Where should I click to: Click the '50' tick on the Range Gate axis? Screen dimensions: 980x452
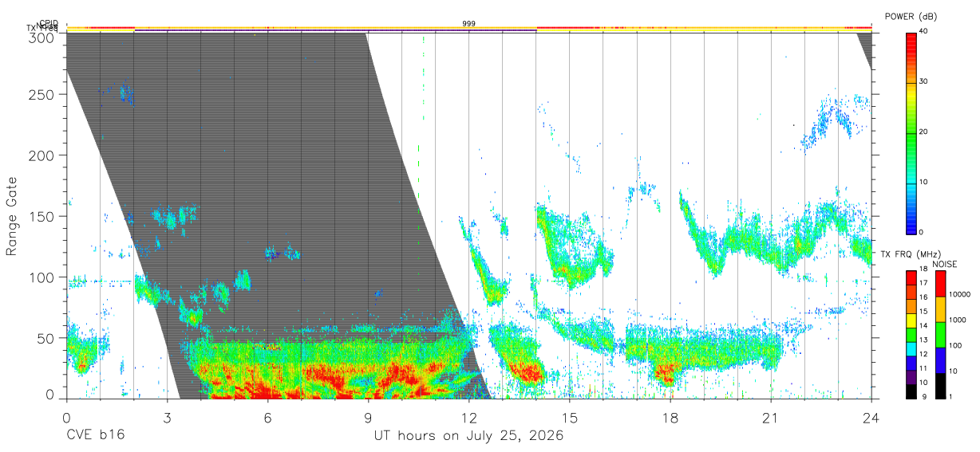pos(46,338)
